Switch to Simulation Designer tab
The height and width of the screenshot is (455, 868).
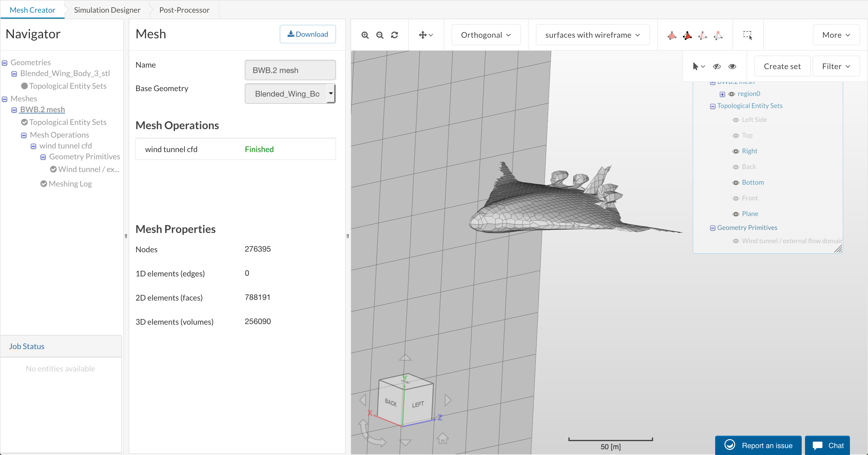(x=107, y=10)
